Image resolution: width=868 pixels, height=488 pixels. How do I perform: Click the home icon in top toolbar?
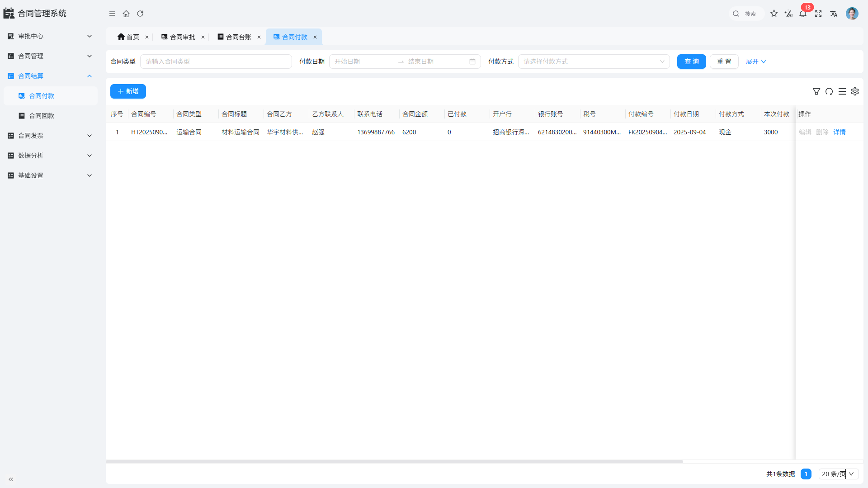click(x=126, y=14)
